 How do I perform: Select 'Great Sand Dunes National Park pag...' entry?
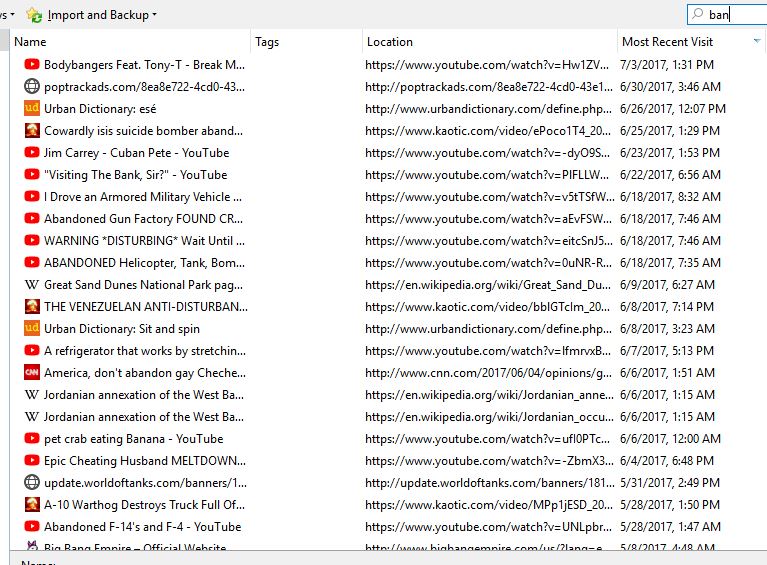coord(143,285)
